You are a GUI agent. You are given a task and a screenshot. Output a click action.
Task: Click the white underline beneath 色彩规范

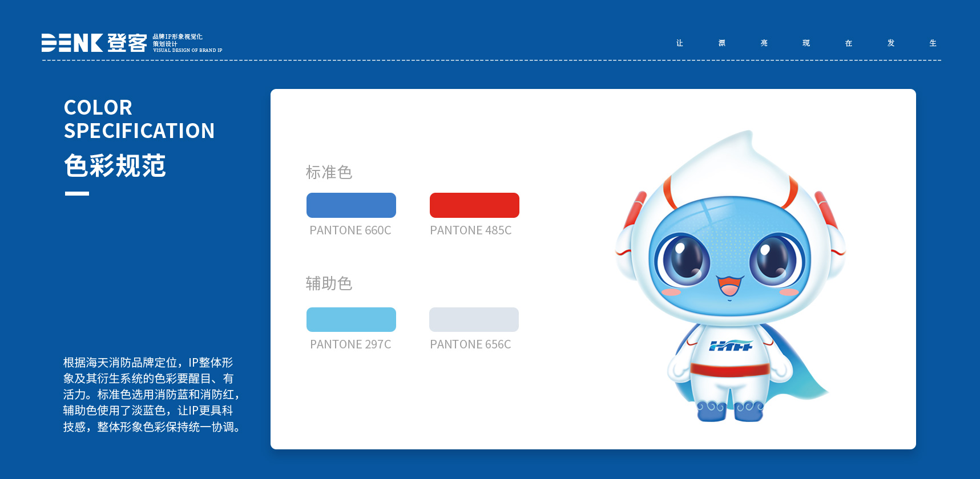coord(77,194)
